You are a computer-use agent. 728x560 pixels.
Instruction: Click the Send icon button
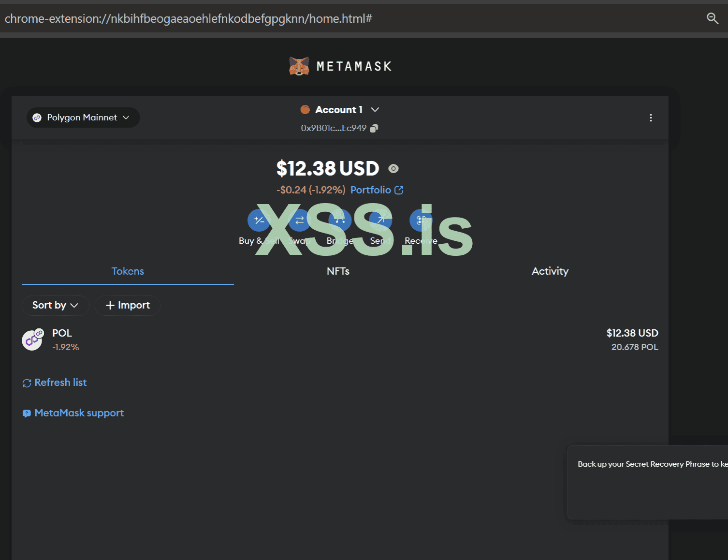[x=380, y=221]
